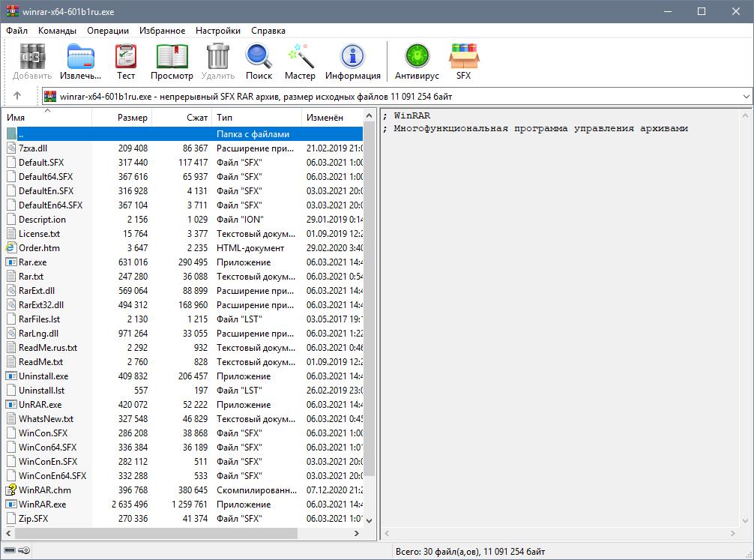The width and height of the screenshot is (754, 560).
Task: Click the file list vertical scrollbar
Action: click(370, 300)
